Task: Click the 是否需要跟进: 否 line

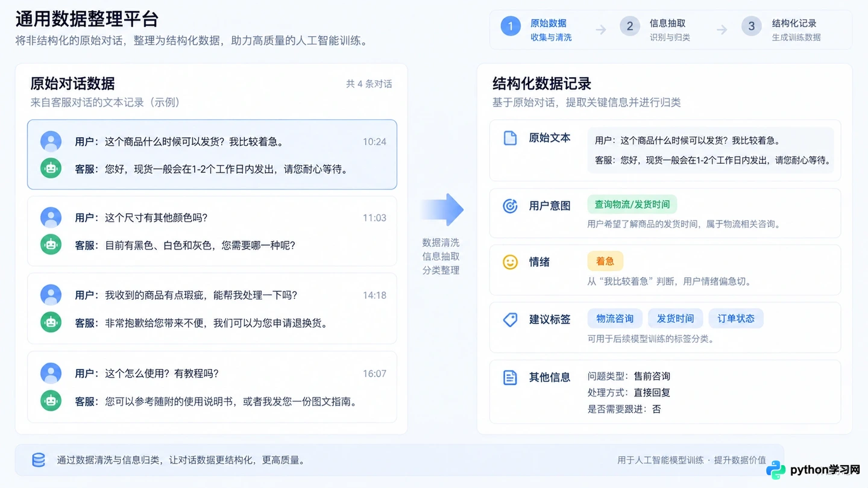Action: (624, 409)
